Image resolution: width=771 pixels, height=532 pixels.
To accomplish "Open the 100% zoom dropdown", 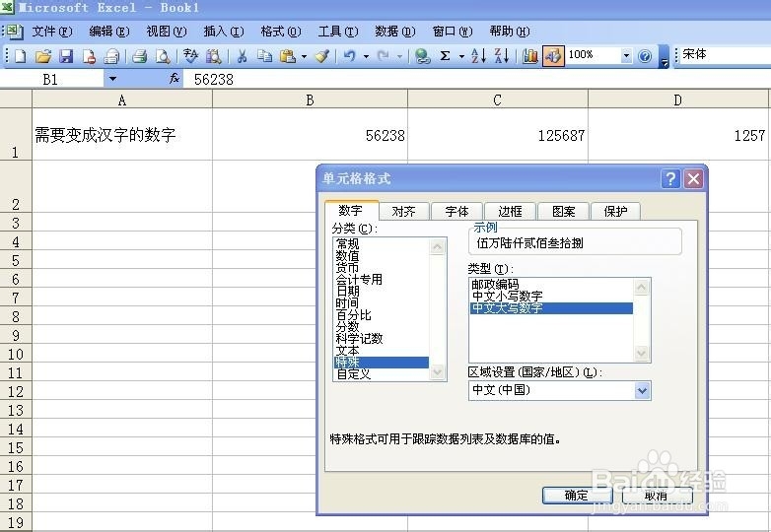I will click(x=626, y=55).
